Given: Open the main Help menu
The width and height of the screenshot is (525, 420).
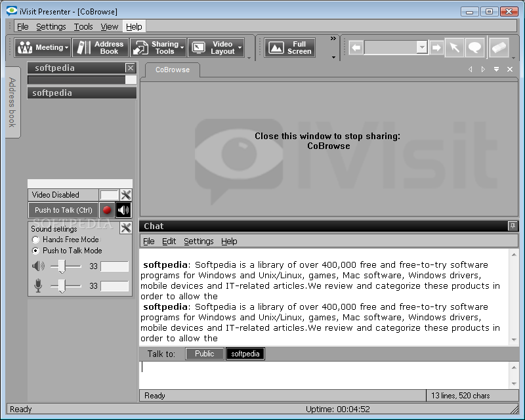Looking at the screenshot, I should pyautogui.click(x=134, y=26).
